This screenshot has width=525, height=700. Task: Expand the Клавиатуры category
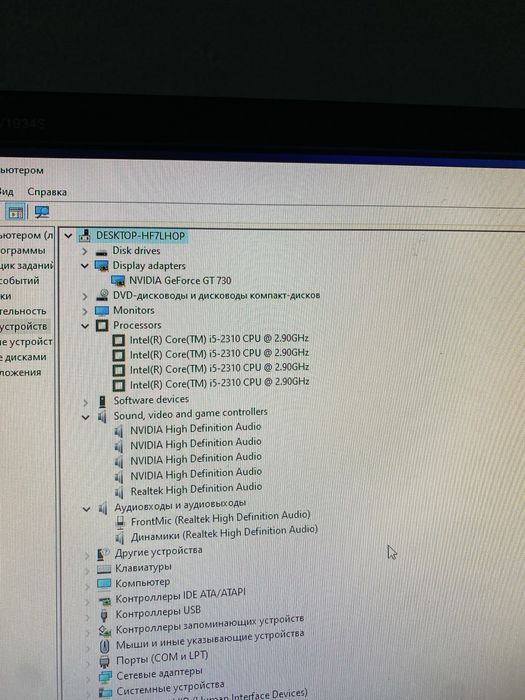point(87,571)
